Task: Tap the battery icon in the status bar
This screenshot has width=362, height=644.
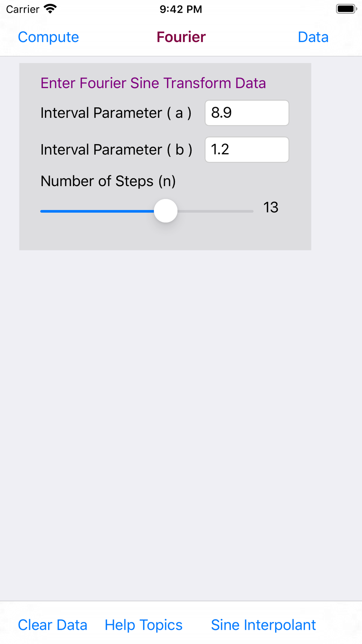Action: (346, 9)
